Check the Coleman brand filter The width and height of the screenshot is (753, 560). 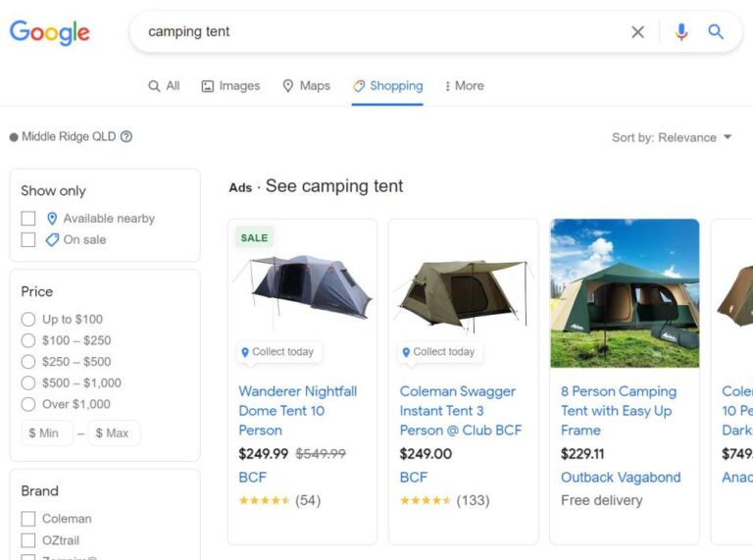click(28, 519)
